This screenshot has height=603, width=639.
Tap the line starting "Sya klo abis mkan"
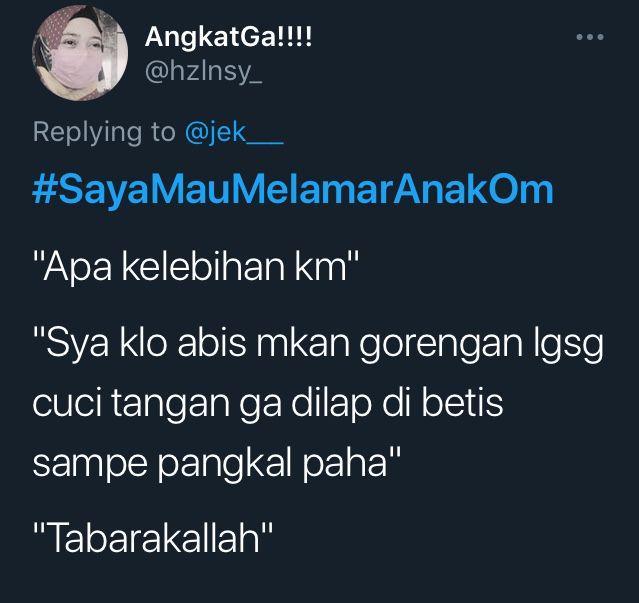point(318,346)
